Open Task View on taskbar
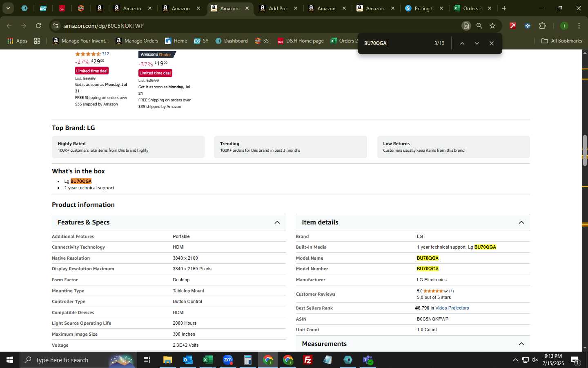The height and width of the screenshot is (368, 588). pyautogui.click(x=147, y=360)
